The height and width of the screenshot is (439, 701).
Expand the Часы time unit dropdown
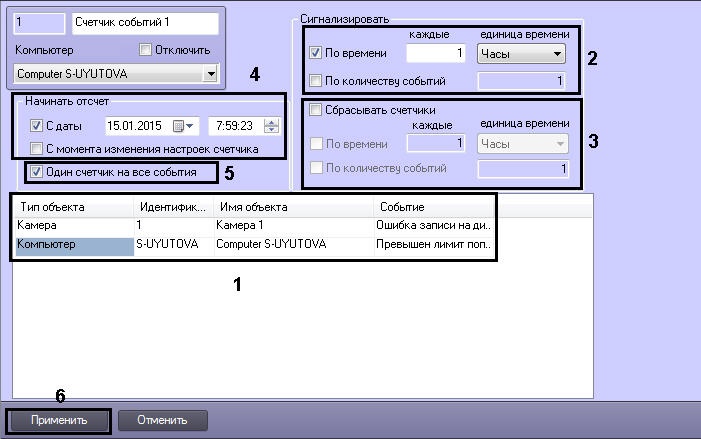point(521,54)
